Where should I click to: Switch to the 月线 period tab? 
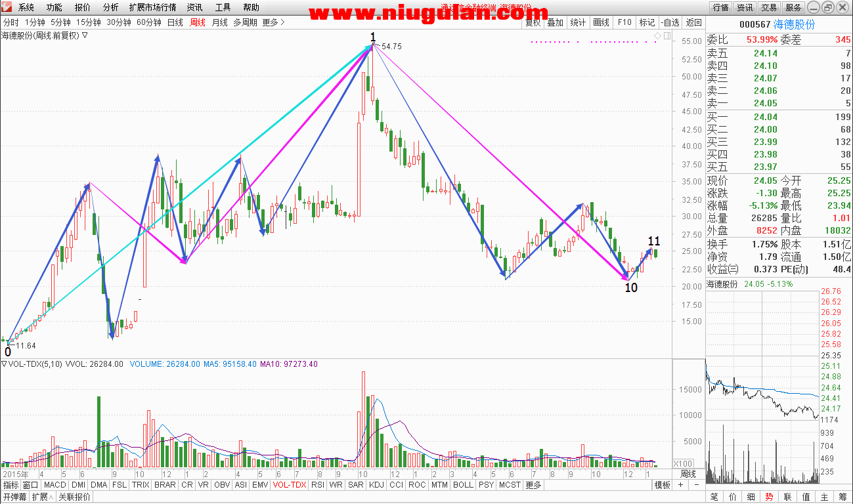click(220, 22)
